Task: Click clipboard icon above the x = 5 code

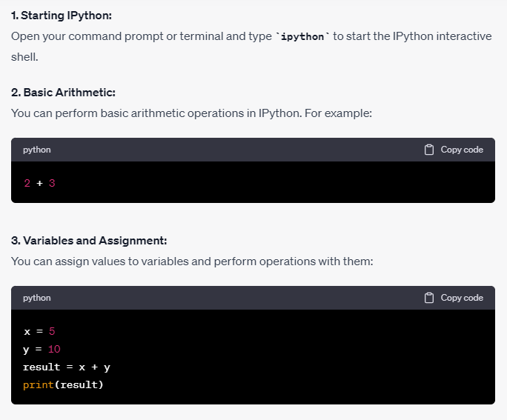Action: 429,298
